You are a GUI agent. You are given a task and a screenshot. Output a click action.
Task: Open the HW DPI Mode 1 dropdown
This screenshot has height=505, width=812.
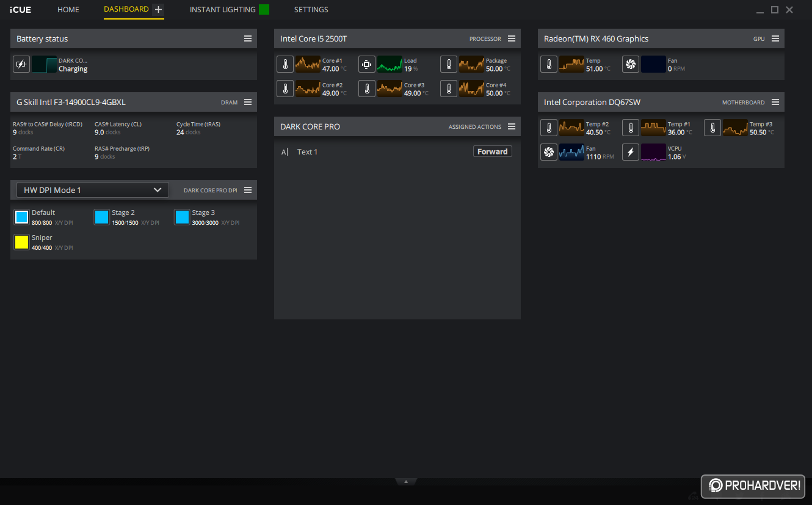(x=92, y=190)
